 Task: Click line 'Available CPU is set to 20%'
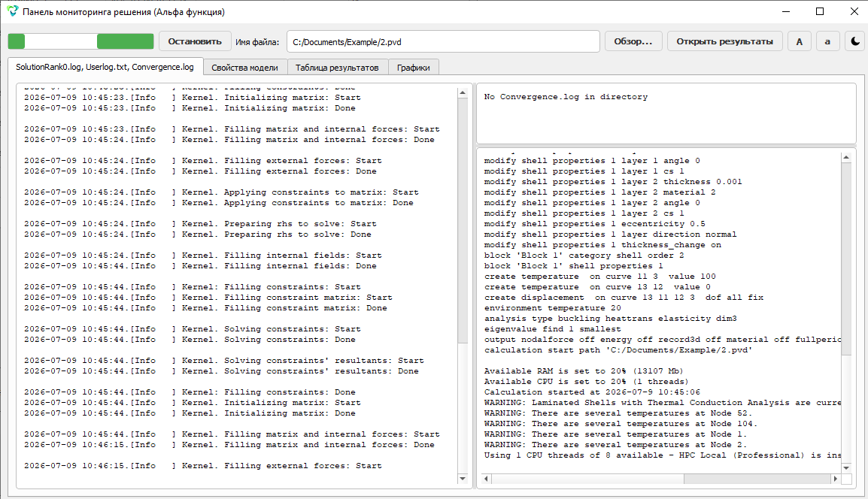(586, 381)
